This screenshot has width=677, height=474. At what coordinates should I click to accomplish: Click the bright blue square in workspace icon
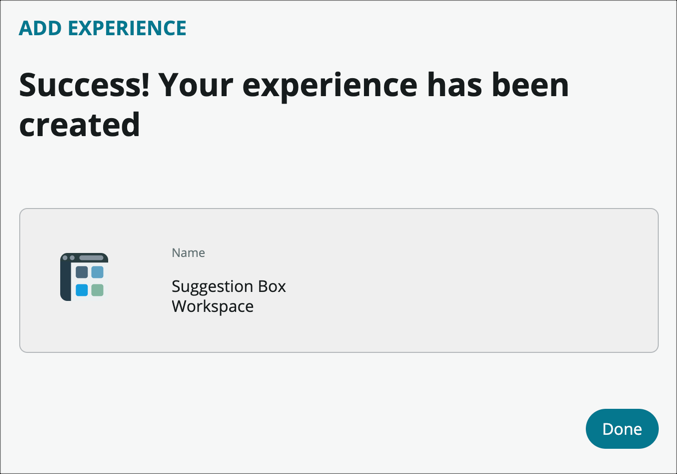[x=82, y=290]
